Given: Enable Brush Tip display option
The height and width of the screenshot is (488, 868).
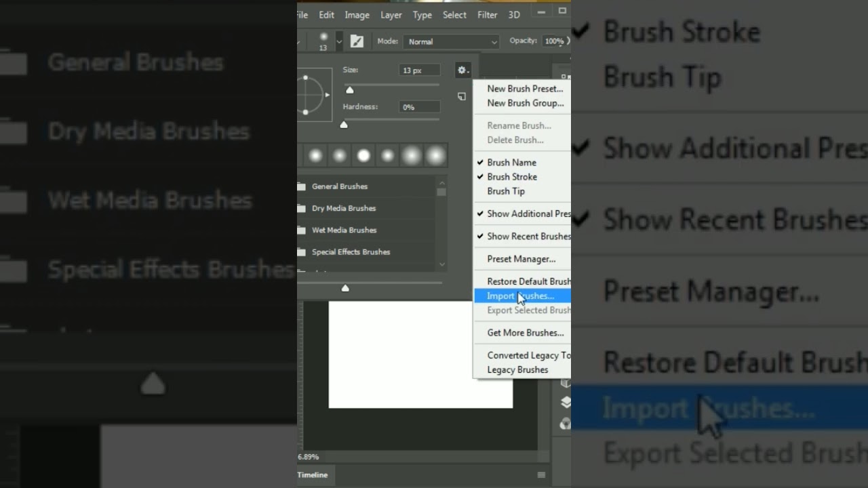Looking at the screenshot, I should pos(521,191).
